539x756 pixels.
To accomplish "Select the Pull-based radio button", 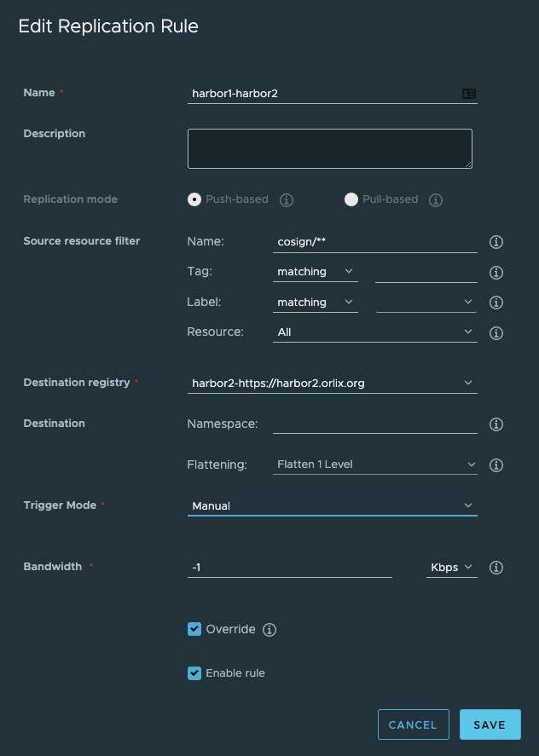I will tap(351, 199).
